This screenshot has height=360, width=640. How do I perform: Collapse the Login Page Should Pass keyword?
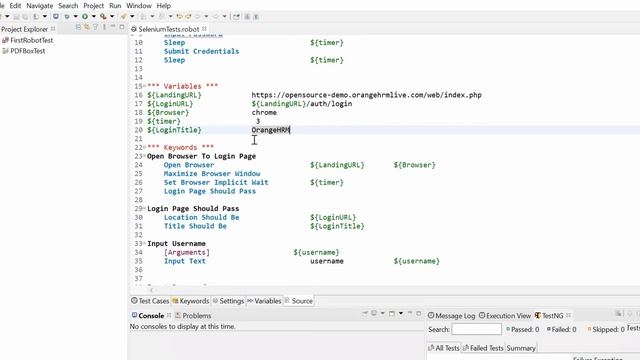[x=144, y=209]
